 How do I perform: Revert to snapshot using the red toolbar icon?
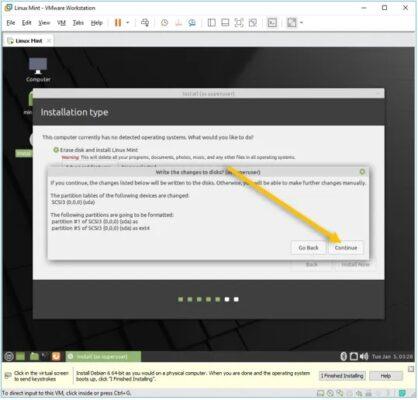click(x=178, y=23)
